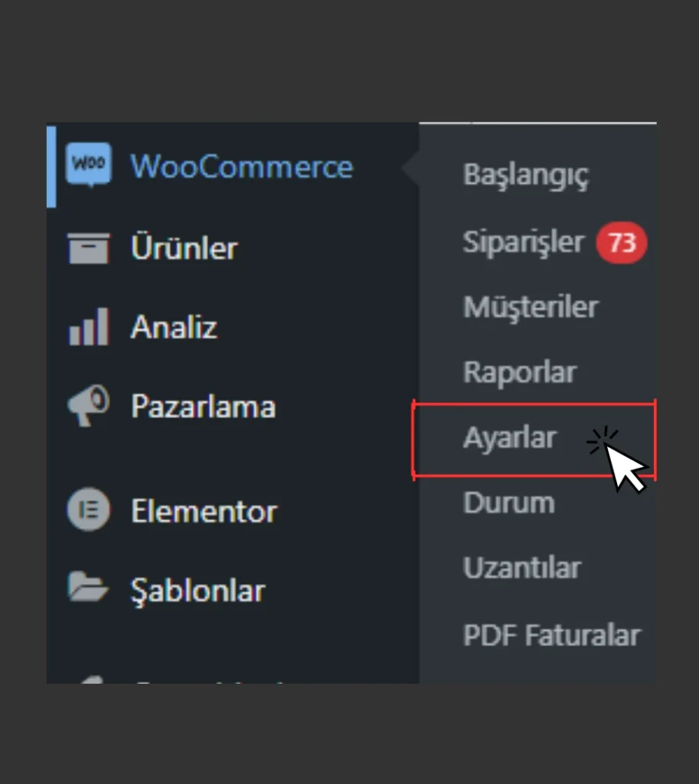This screenshot has width=699, height=784.
Task: Select the Ürünler products box icon
Action: [x=88, y=247]
